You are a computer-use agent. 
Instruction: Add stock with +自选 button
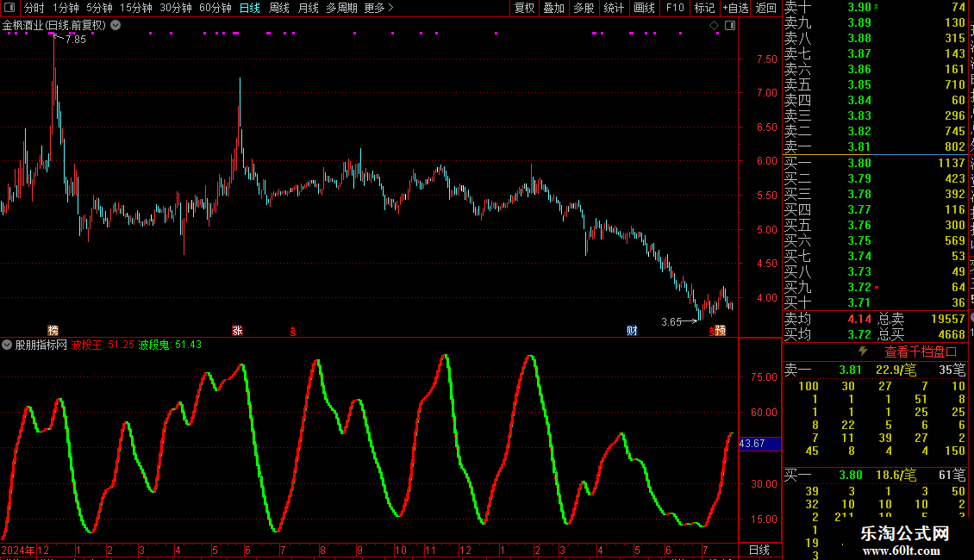coord(735,8)
